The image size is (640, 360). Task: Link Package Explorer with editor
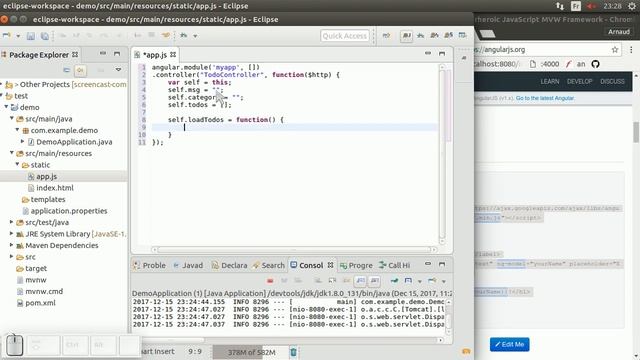80,71
